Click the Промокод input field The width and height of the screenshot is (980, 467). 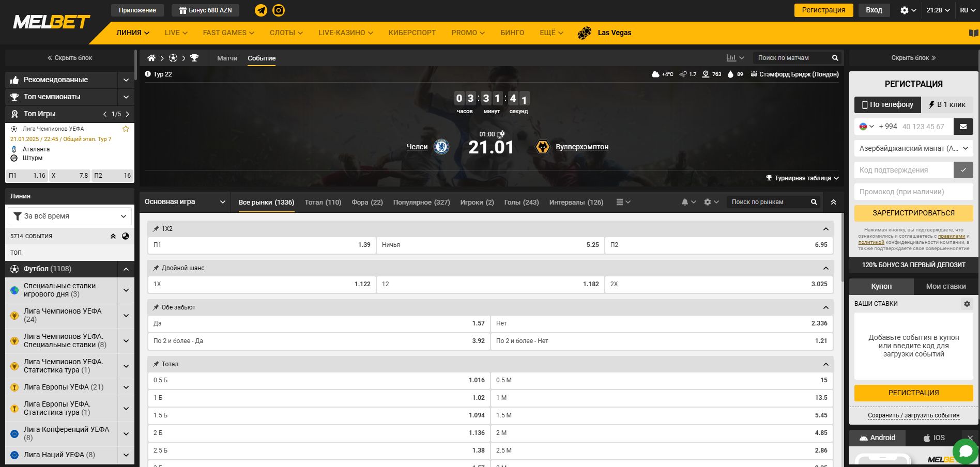point(913,192)
